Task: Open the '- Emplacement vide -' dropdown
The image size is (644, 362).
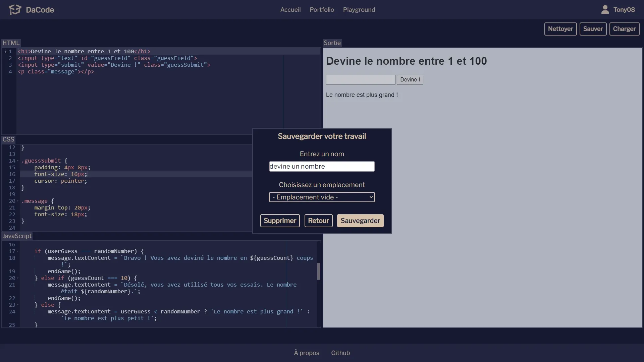Action: pyautogui.click(x=322, y=197)
